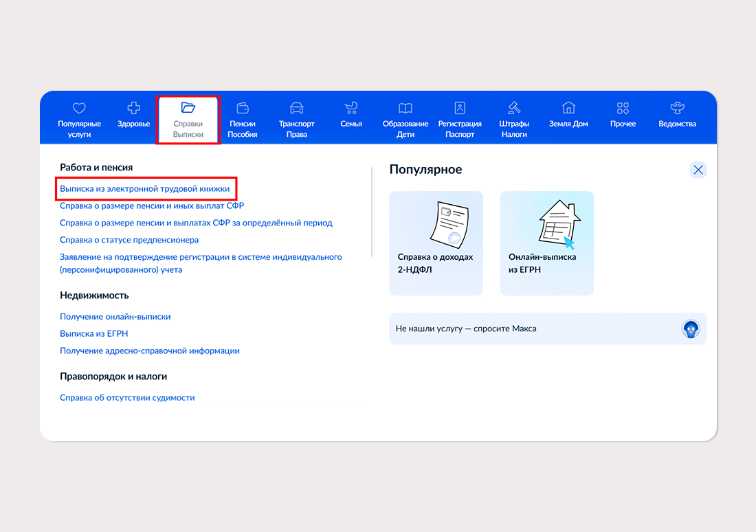
Task: Open Справка о размере пенсии и иных выплат СФР
Action: click(x=152, y=206)
